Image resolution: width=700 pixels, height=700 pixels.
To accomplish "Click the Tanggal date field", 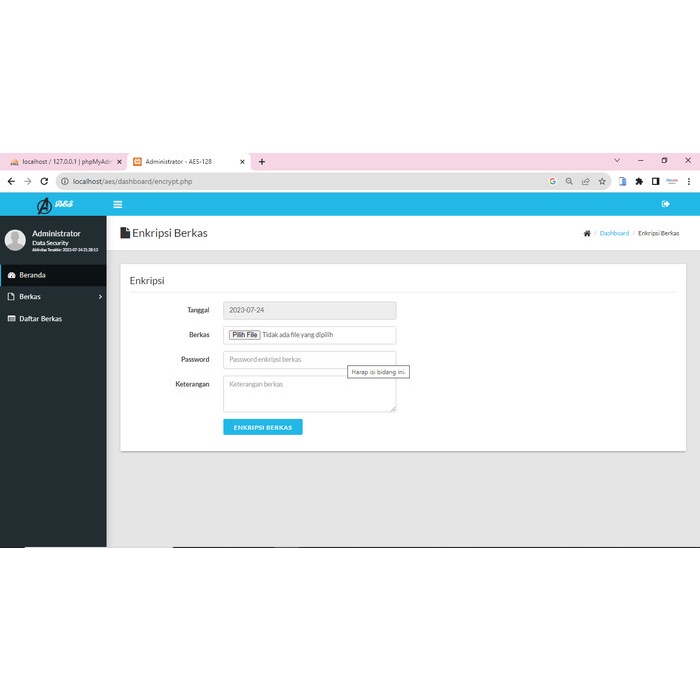I will (309, 310).
